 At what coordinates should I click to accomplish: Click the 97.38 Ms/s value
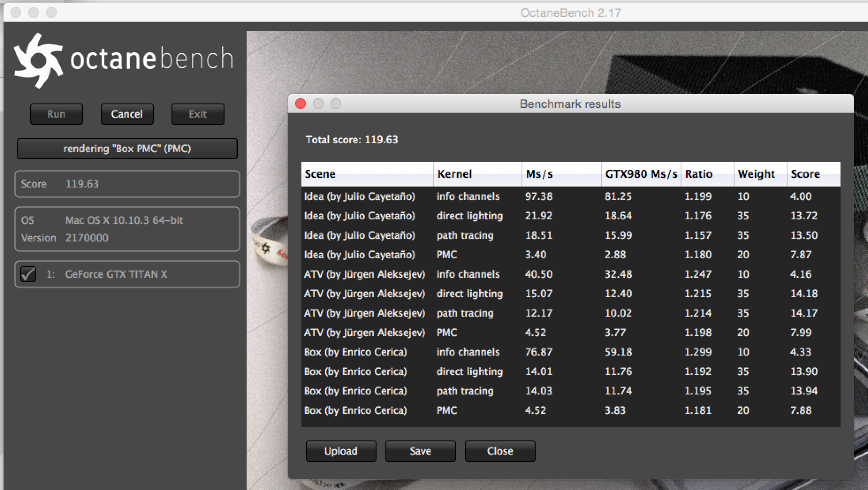(539, 196)
